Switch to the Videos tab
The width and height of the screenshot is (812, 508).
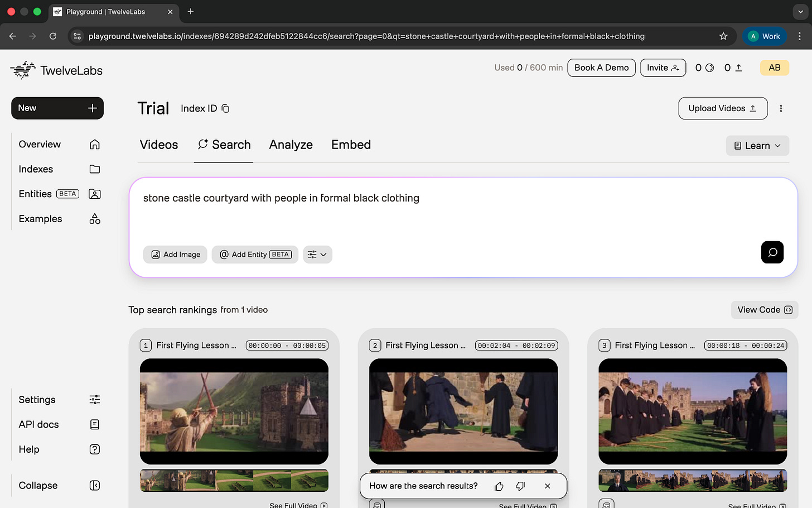(159, 145)
